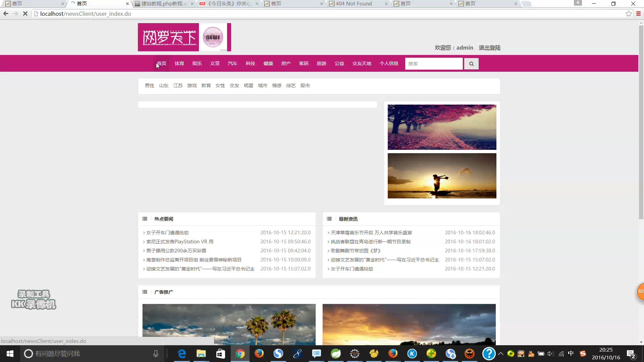This screenshot has height=362, width=644.
Task: Open the 股市 category link
Action: tap(305, 85)
